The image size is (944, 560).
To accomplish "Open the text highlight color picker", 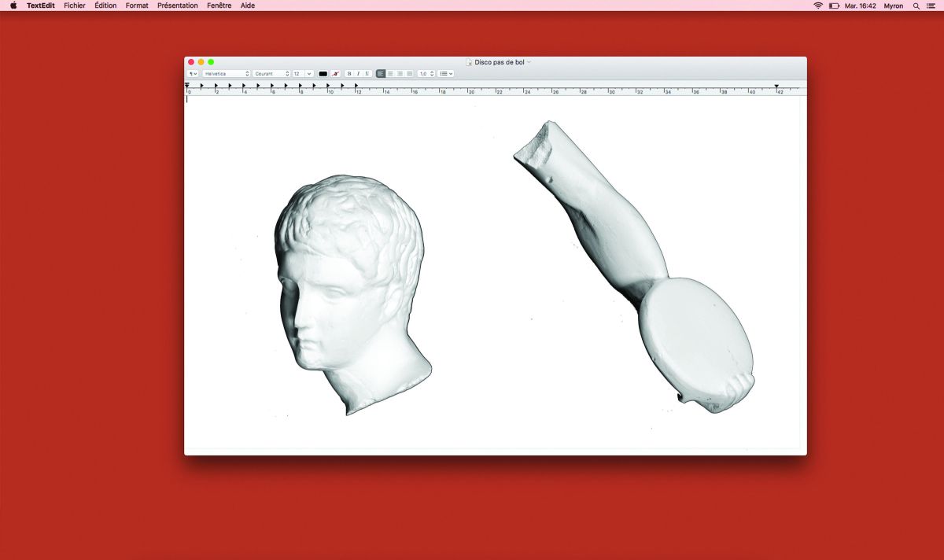I will point(336,73).
